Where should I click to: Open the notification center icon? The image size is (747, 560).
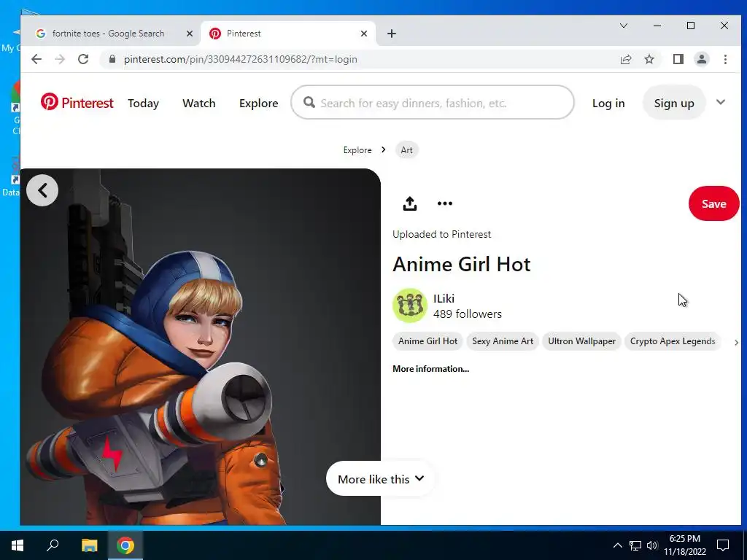723,545
